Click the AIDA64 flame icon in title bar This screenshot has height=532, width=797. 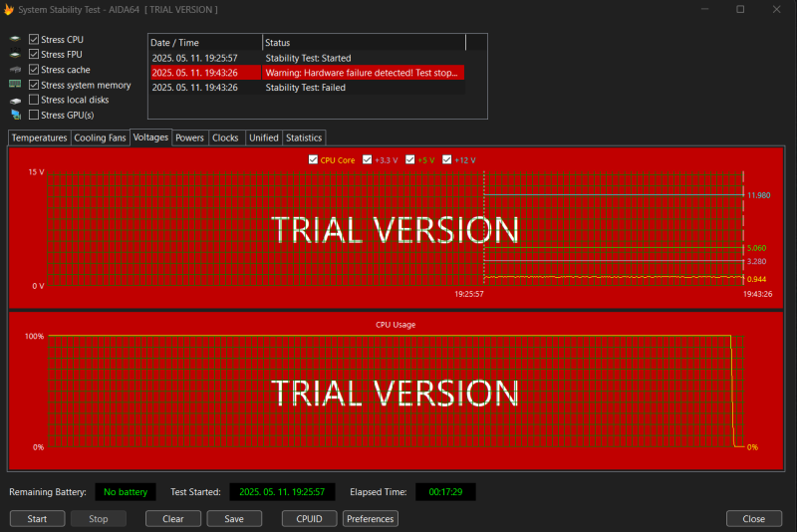point(9,10)
